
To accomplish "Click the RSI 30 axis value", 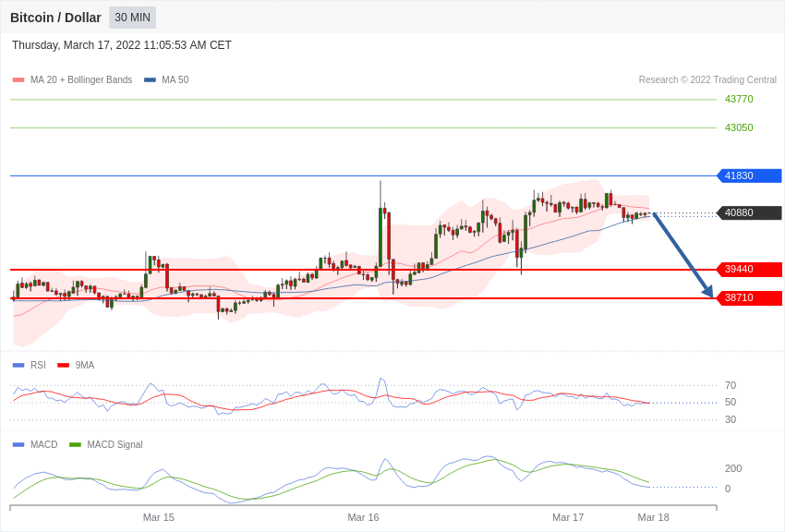I will tap(731, 419).
